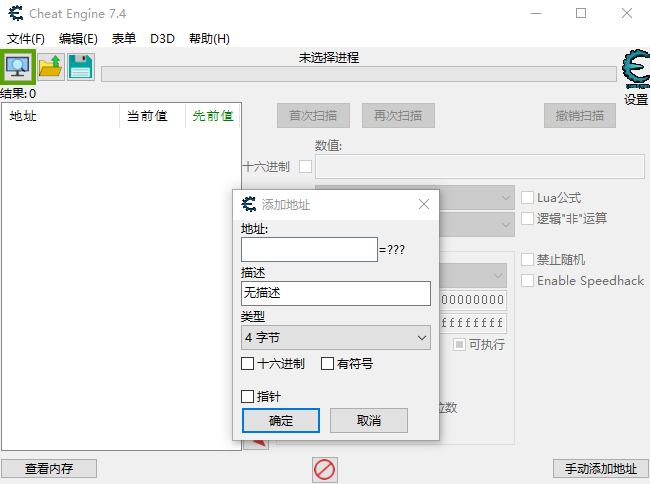Click the scan progress bar under 未选择进程
This screenshot has width=650, height=484.
(x=359, y=74)
